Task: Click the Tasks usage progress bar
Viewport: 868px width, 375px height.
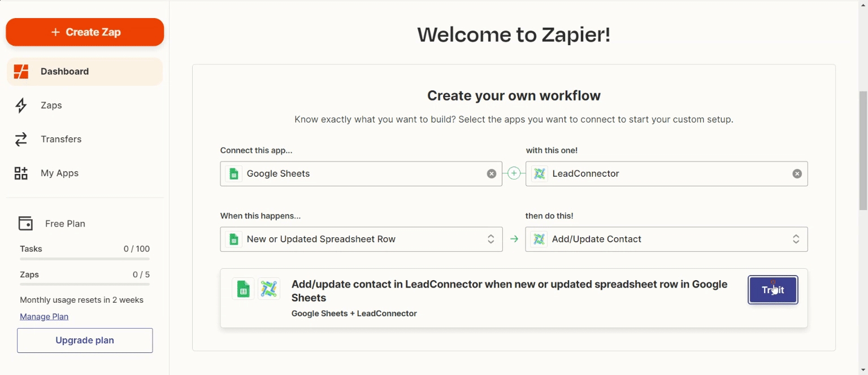Action: tap(85, 259)
